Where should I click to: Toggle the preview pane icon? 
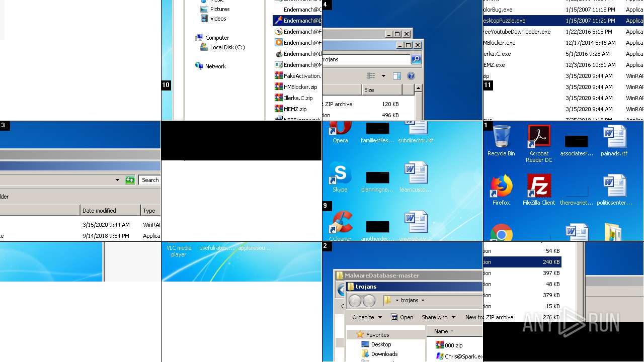point(397,76)
